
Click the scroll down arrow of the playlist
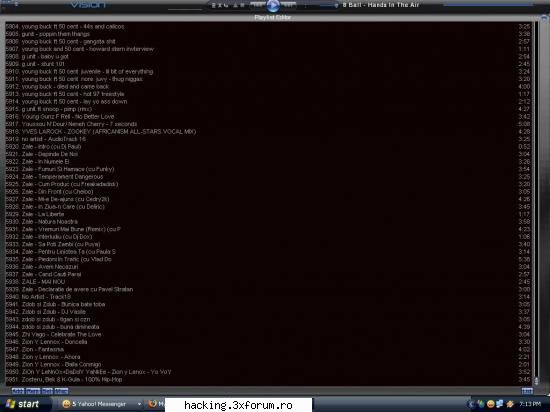(536, 383)
